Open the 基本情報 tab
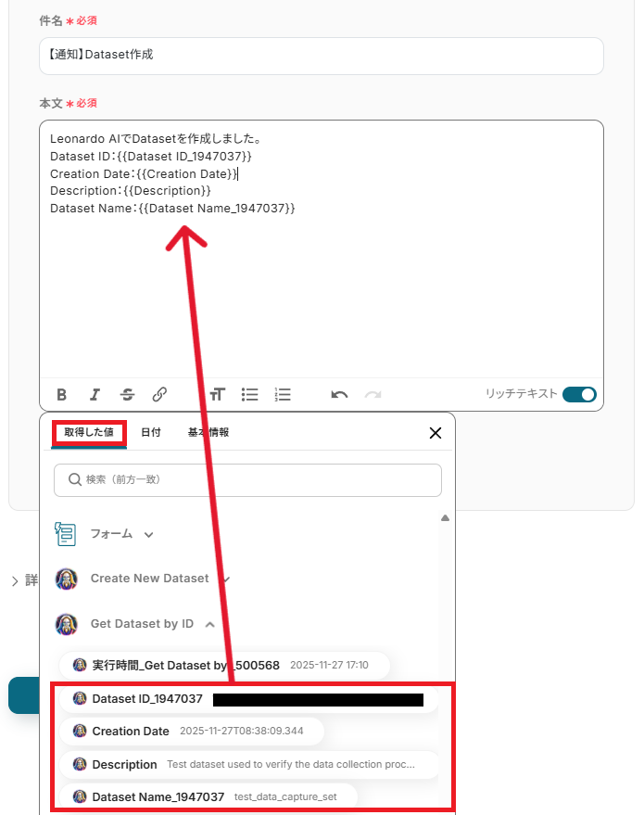644x815 pixels. [x=208, y=432]
